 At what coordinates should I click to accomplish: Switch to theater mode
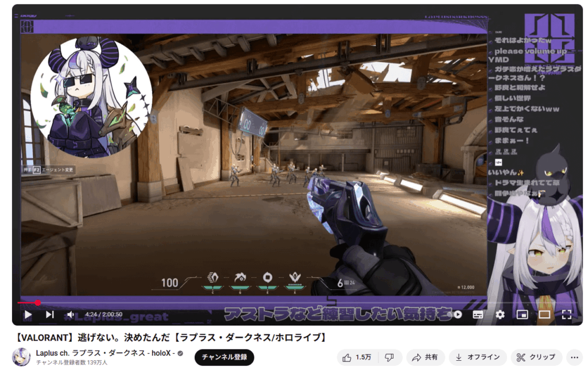point(544,314)
